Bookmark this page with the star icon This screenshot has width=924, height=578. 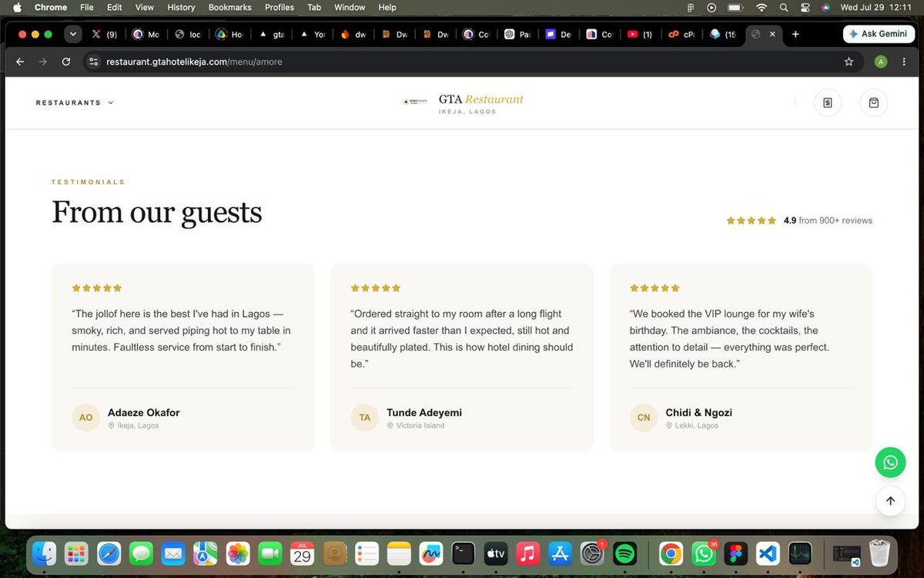point(849,62)
